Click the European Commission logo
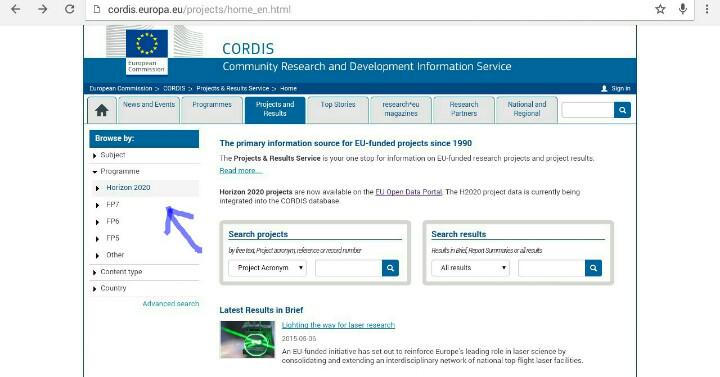The image size is (720, 377). point(147,50)
